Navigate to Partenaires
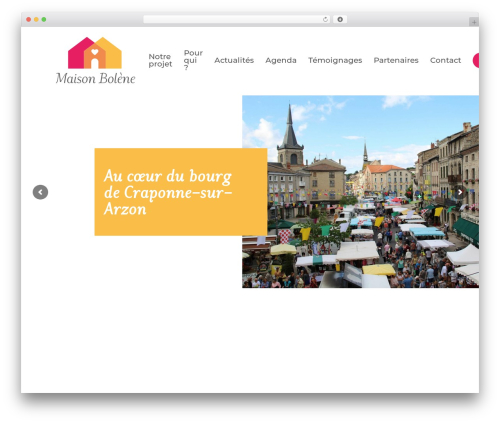This screenshot has height=423, width=500. pos(396,60)
